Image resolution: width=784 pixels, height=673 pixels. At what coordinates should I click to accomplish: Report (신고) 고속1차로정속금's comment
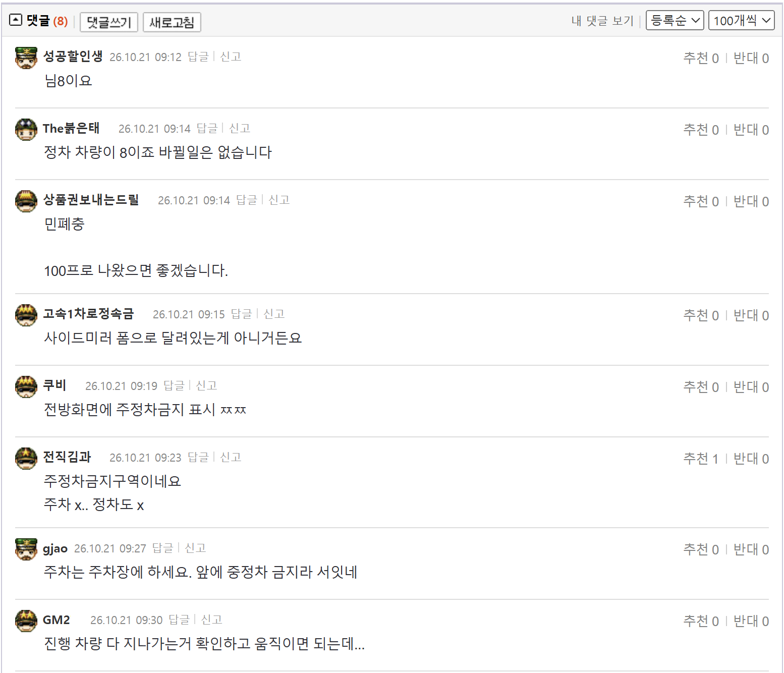(274, 314)
